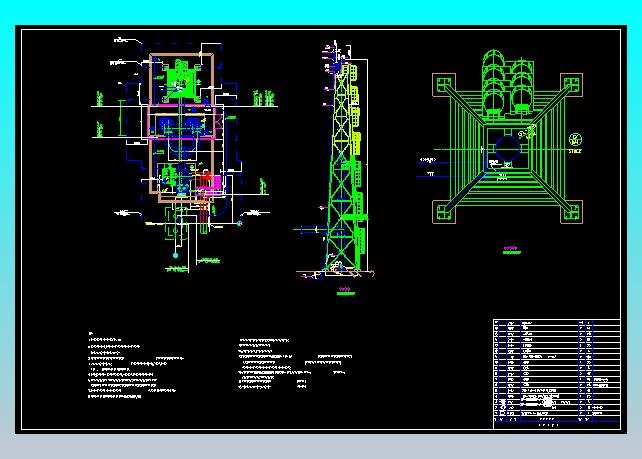Select the left-hand notes text block
This screenshot has width=642, height=459.
[135, 366]
